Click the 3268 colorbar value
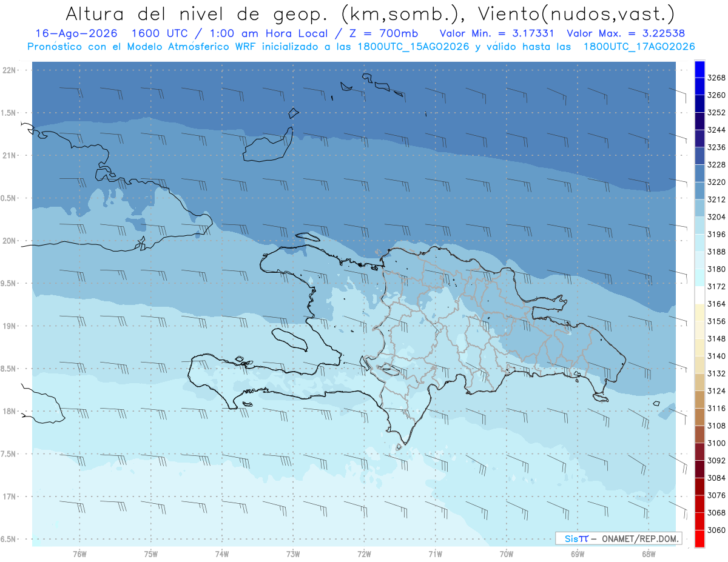 click(716, 78)
